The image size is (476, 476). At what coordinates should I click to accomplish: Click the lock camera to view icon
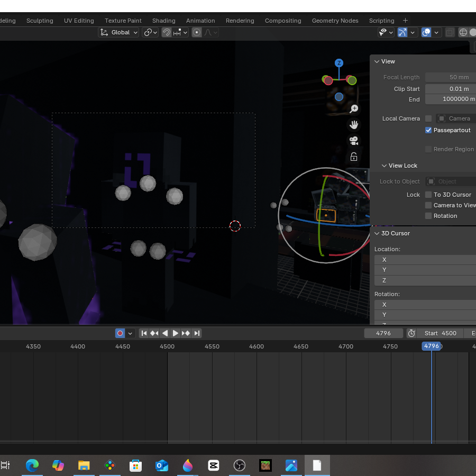(x=354, y=157)
